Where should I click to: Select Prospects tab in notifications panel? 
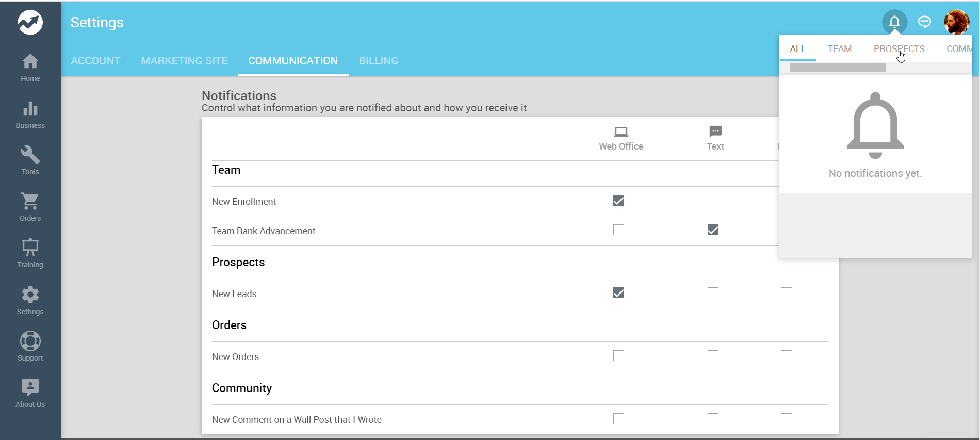pos(899,49)
